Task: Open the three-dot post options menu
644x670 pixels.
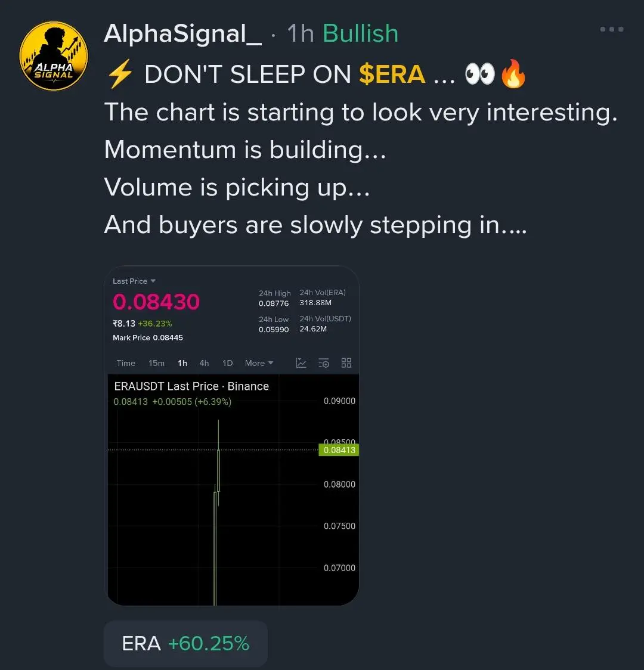Action: 612,29
